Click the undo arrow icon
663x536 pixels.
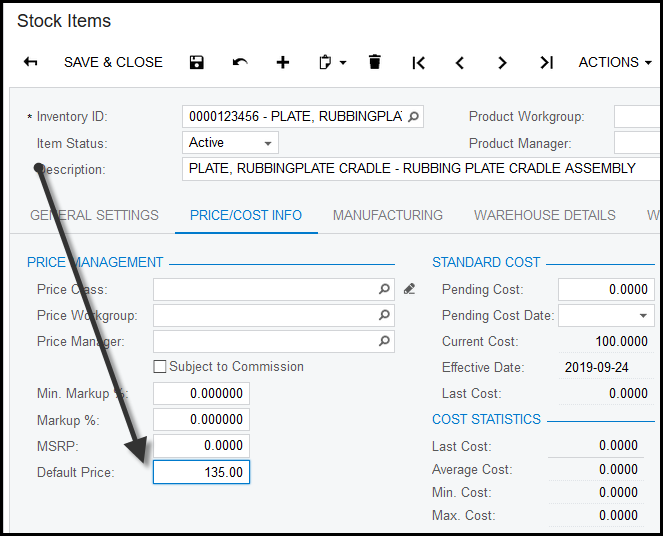[x=240, y=62]
